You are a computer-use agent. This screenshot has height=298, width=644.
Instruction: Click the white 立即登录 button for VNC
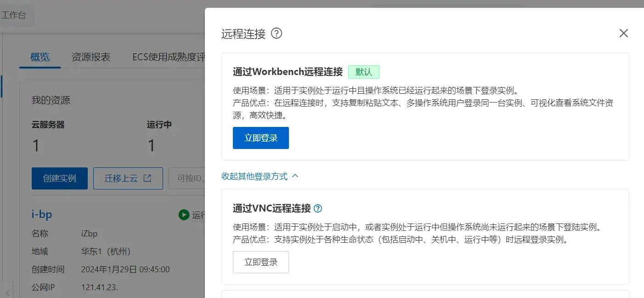pyautogui.click(x=261, y=262)
